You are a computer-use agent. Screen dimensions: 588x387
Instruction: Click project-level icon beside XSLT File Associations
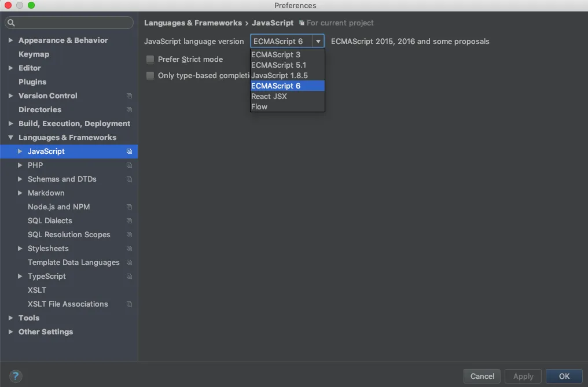[x=129, y=304]
